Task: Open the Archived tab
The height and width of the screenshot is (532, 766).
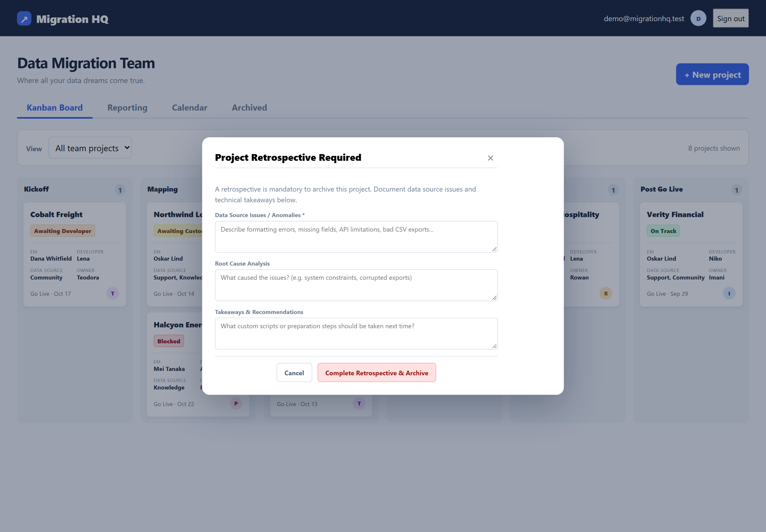Action: (249, 108)
